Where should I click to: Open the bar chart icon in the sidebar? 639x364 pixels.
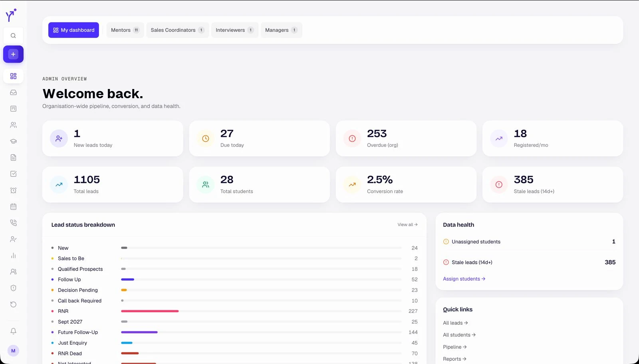coord(13,255)
